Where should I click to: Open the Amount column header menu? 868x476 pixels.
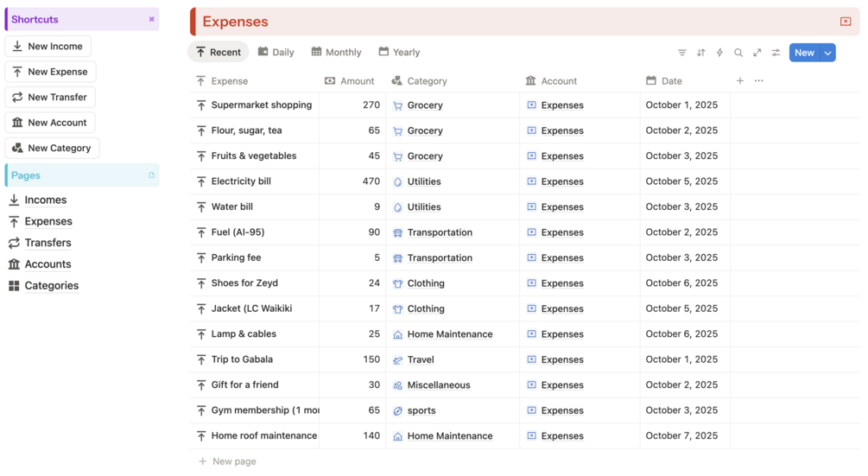350,81
